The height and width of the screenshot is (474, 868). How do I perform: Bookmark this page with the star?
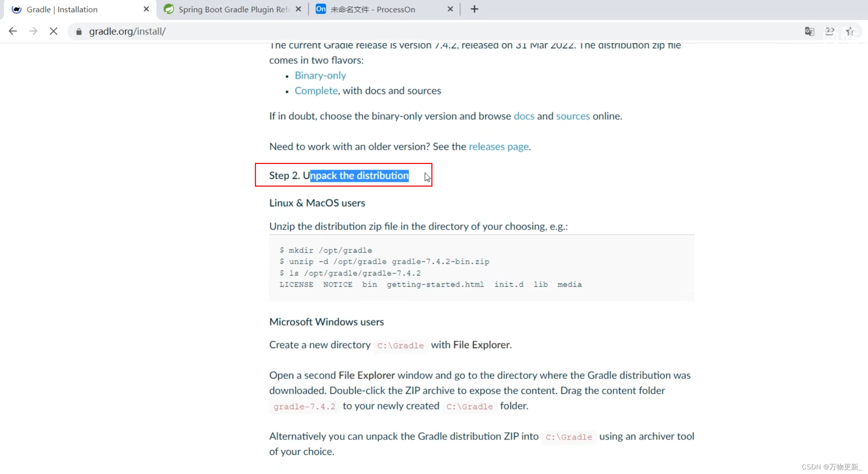pos(850,31)
